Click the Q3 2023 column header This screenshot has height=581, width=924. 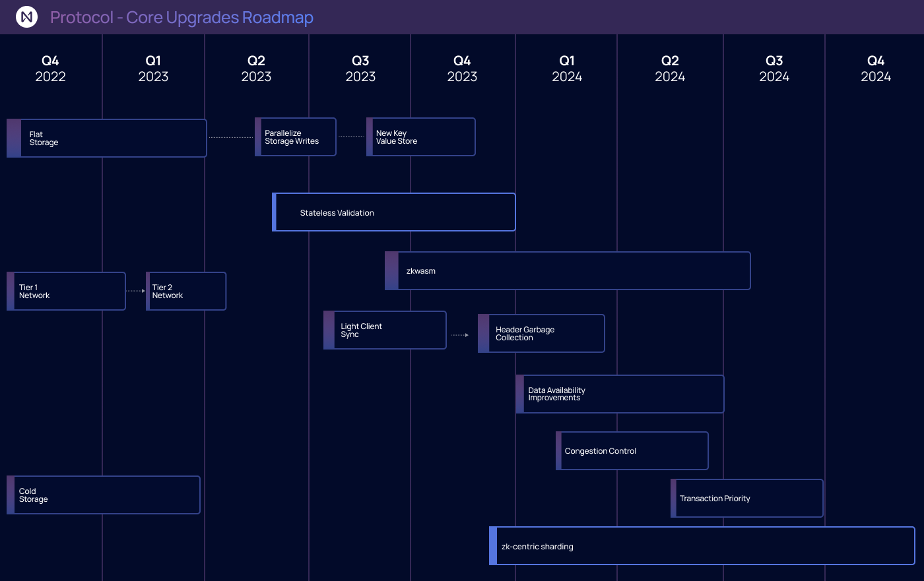click(x=360, y=69)
